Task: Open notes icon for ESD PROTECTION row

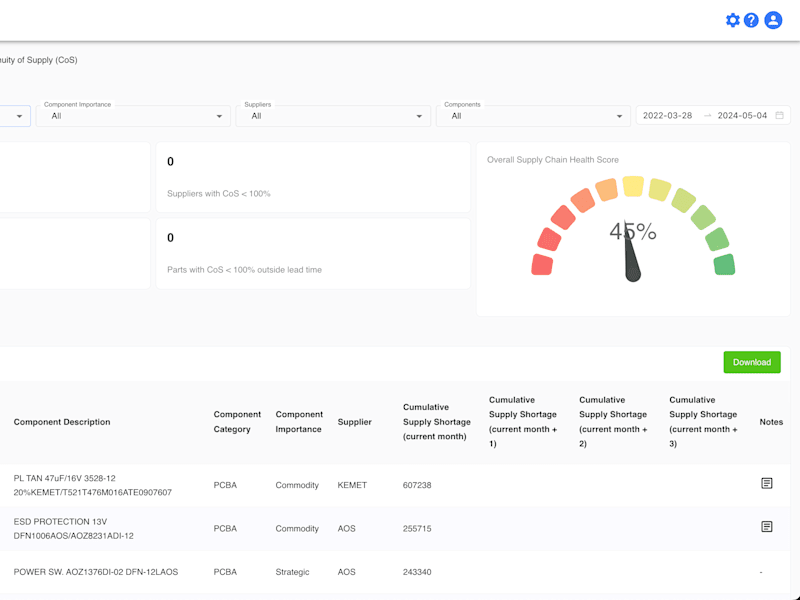Action: (766, 527)
